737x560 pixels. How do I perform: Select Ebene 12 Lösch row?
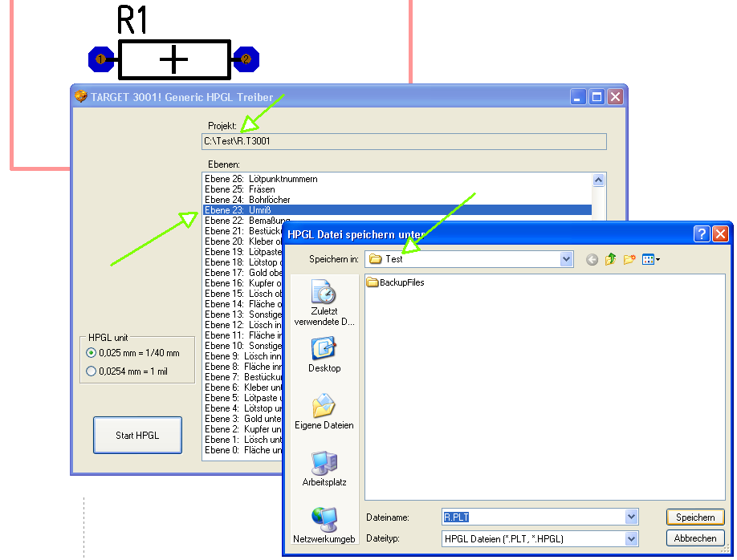pyautogui.click(x=242, y=325)
